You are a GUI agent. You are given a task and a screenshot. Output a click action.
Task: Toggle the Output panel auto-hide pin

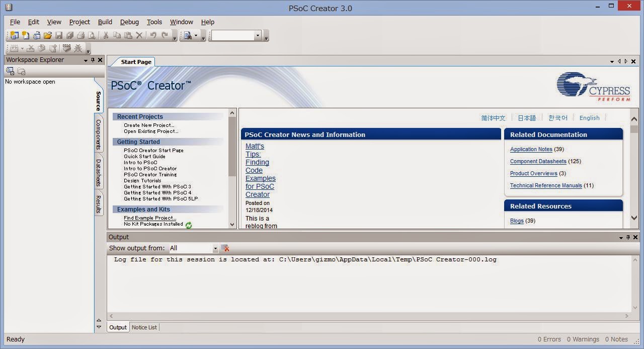coord(628,237)
